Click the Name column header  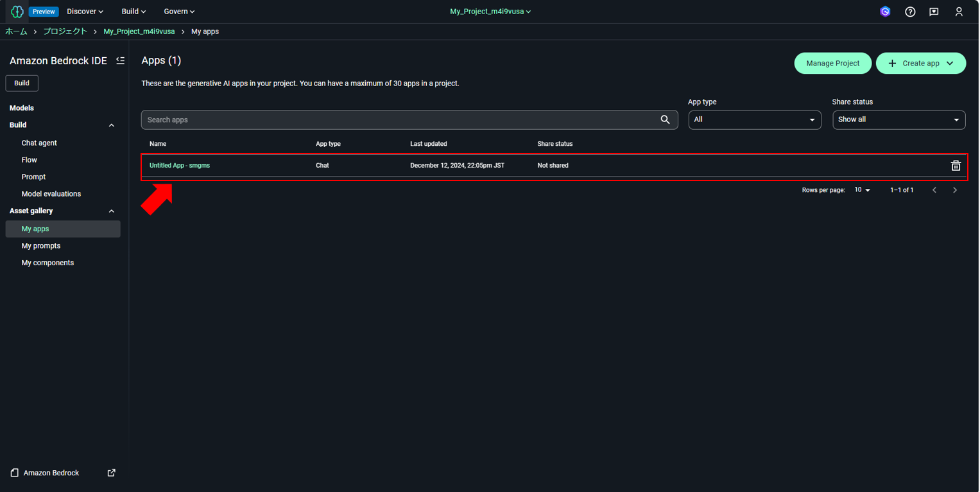click(x=158, y=144)
